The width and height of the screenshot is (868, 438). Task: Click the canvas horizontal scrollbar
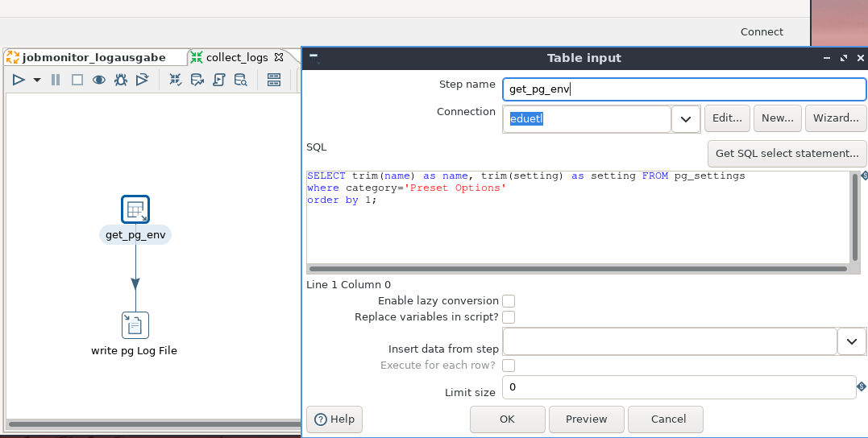(154, 425)
